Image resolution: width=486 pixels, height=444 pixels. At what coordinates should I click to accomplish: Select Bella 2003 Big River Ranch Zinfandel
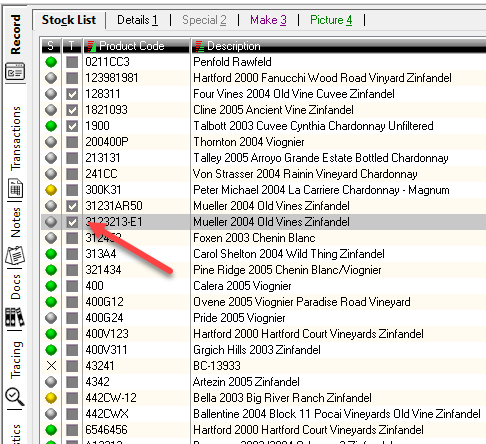click(282, 398)
